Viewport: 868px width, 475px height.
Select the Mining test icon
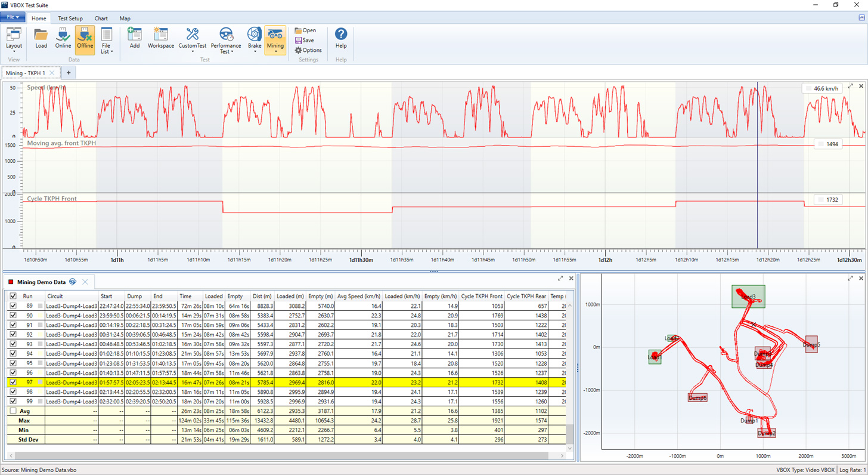(275, 35)
